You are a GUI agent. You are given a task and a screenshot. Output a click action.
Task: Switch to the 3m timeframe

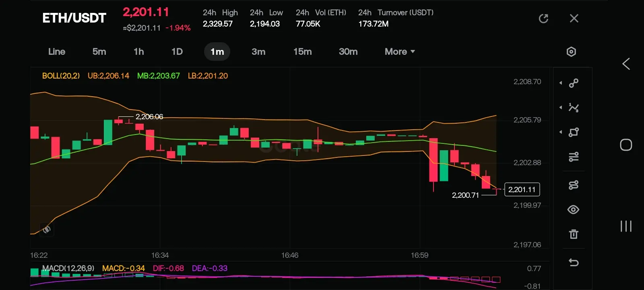pos(258,52)
